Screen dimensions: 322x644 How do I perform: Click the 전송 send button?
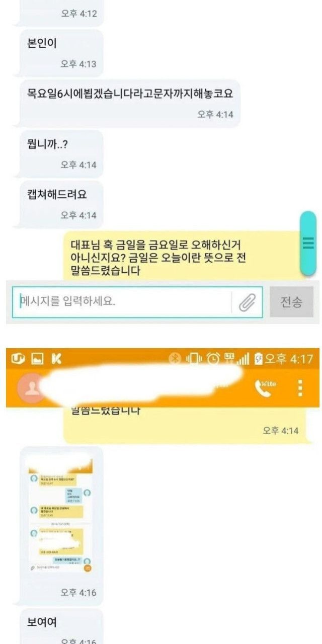pos(291,302)
